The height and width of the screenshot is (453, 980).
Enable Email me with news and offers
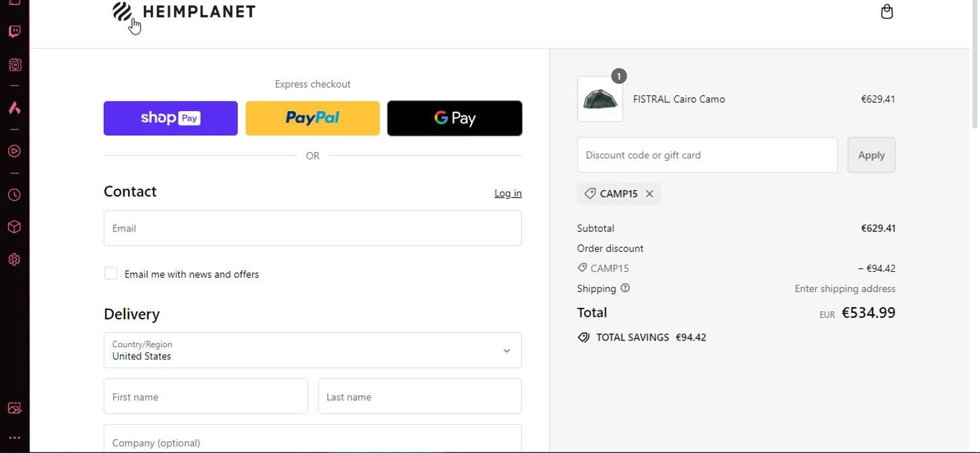tap(111, 274)
